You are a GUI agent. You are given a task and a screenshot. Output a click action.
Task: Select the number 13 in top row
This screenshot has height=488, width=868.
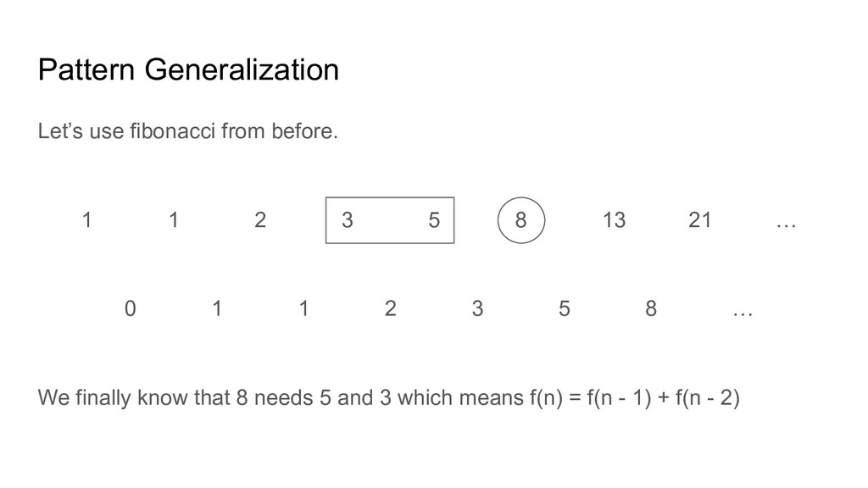[x=614, y=220]
